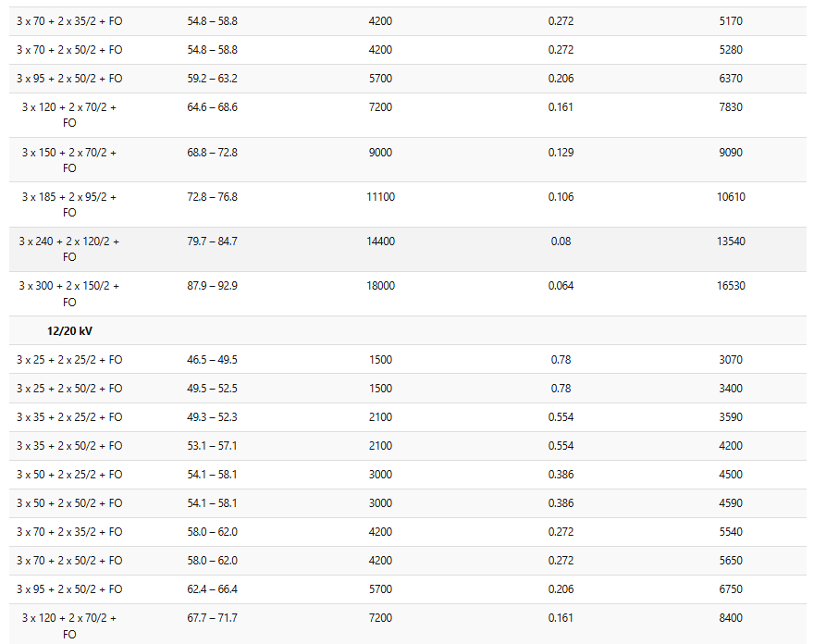Screen dimensions: 814x644
Task: Click the 3 x 185 + 2 x 95/2 + FO cell
Action: click(x=69, y=204)
